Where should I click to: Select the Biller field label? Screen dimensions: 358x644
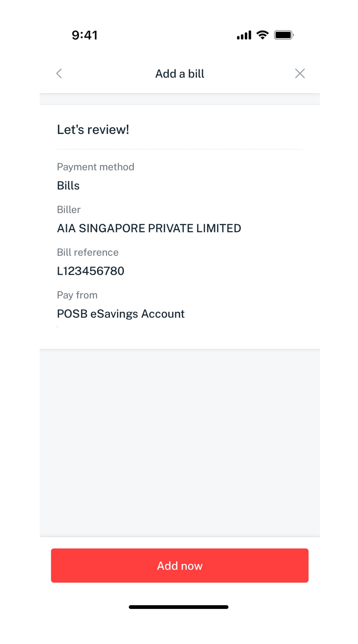click(69, 209)
